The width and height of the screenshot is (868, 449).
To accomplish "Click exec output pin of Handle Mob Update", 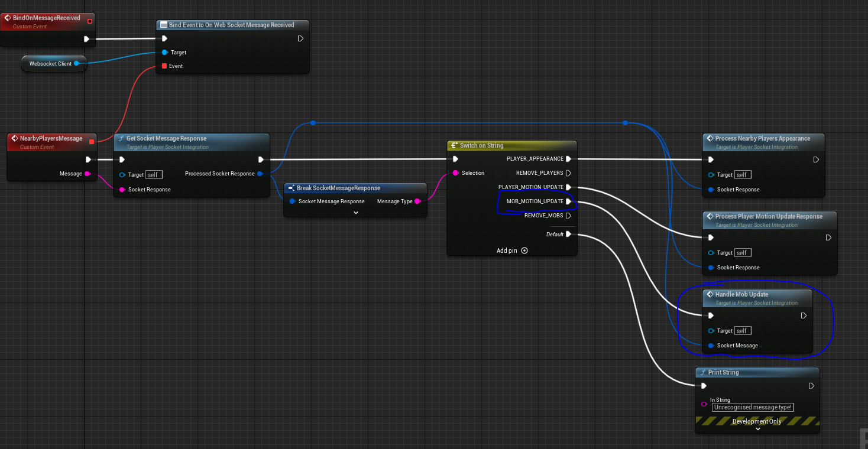I will (804, 315).
